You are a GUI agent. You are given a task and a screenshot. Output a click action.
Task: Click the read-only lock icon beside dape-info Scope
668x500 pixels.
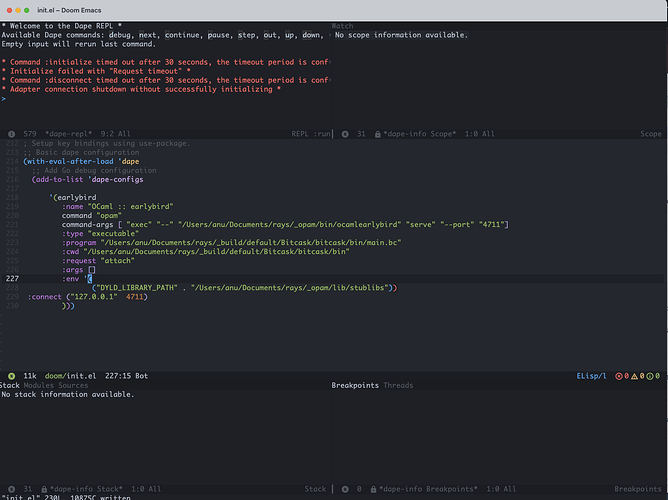coord(377,134)
